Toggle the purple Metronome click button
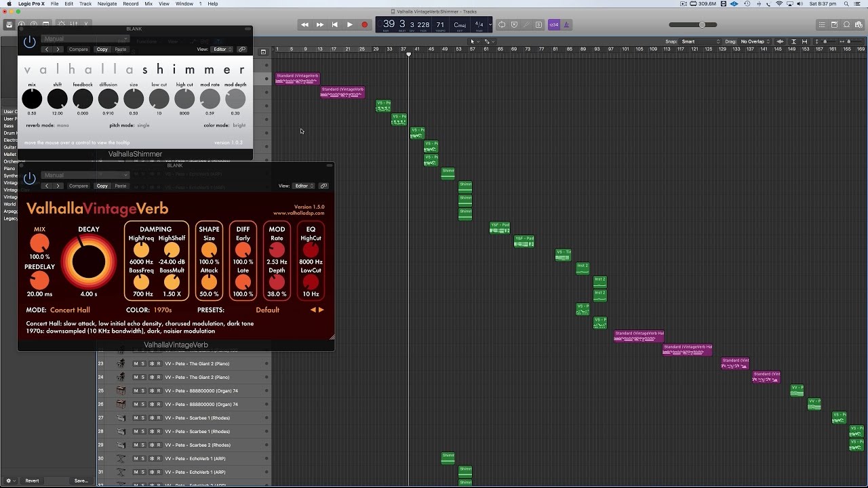The image size is (868, 488). (x=566, y=25)
